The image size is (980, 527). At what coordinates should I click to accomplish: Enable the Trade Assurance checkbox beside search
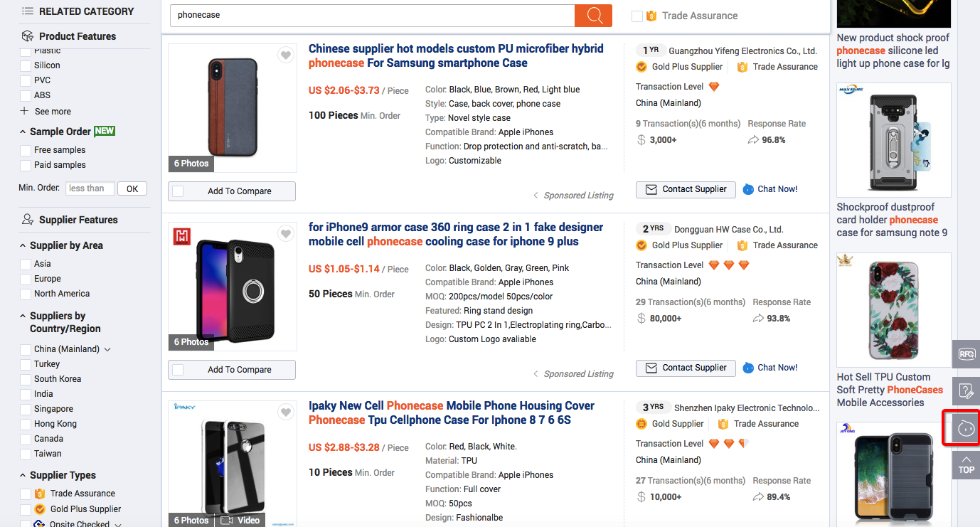tap(637, 16)
